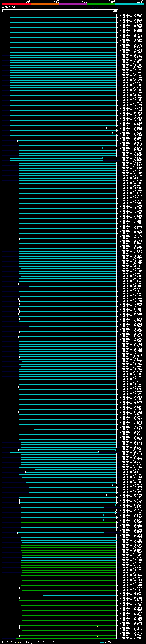Click the query sequence name AV545134
Image resolution: width=146 pixels, height=644 pixels.
pyautogui.click(x=8, y=7)
